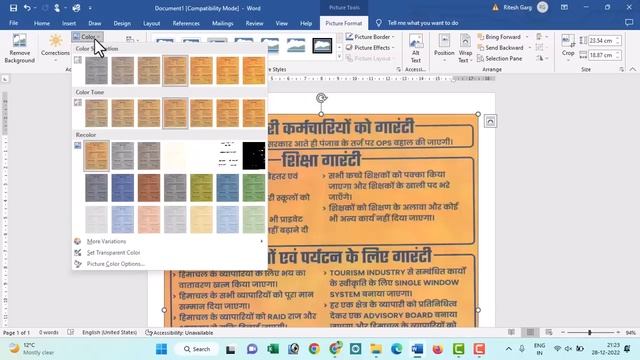
Task: Open the Size dialog launcher
Action: (x=622, y=69)
